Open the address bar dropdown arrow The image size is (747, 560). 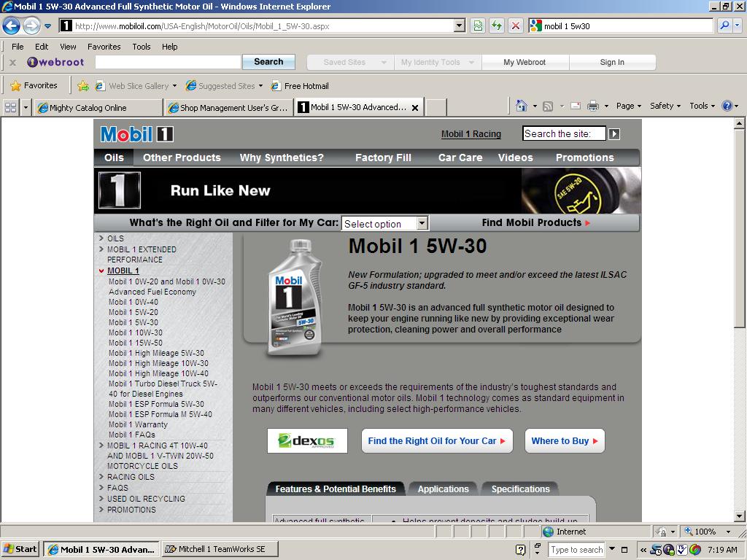460,26
